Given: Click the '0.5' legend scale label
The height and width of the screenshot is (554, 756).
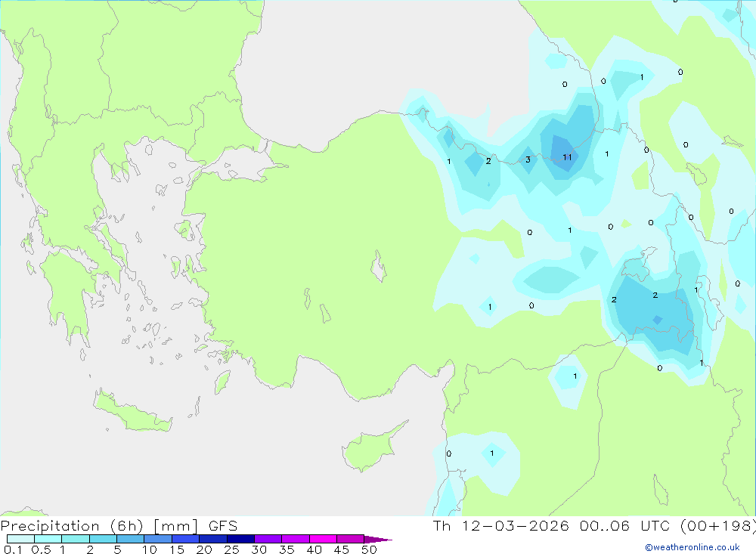Looking at the screenshot, I should (x=41, y=549).
